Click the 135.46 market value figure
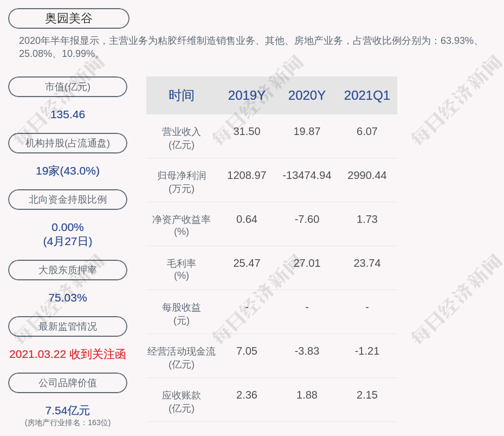 click(68, 114)
